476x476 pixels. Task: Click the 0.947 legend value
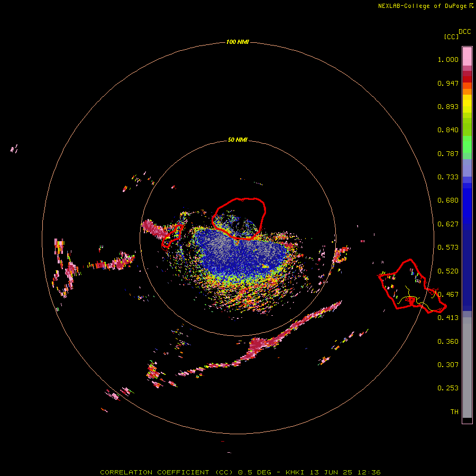click(x=448, y=83)
